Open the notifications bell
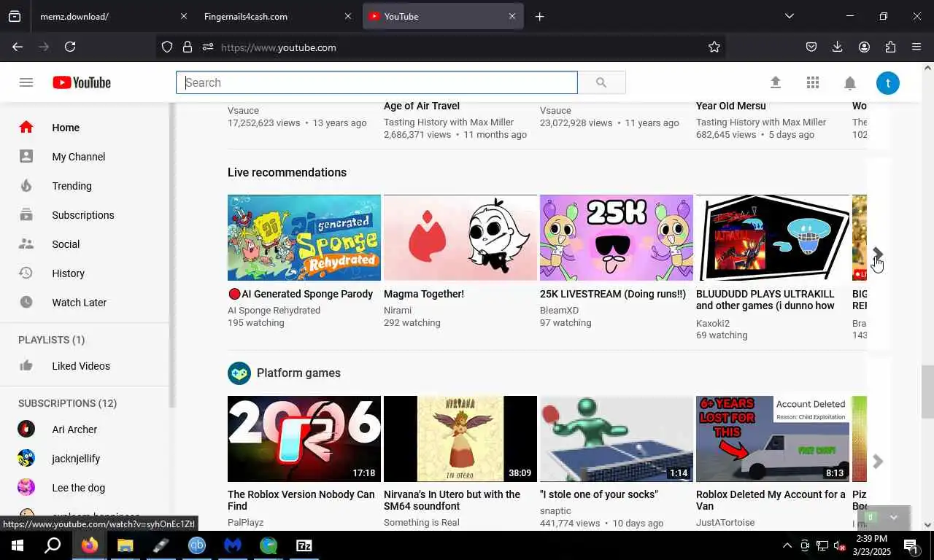The height and width of the screenshot is (560, 934). coord(850,83)
